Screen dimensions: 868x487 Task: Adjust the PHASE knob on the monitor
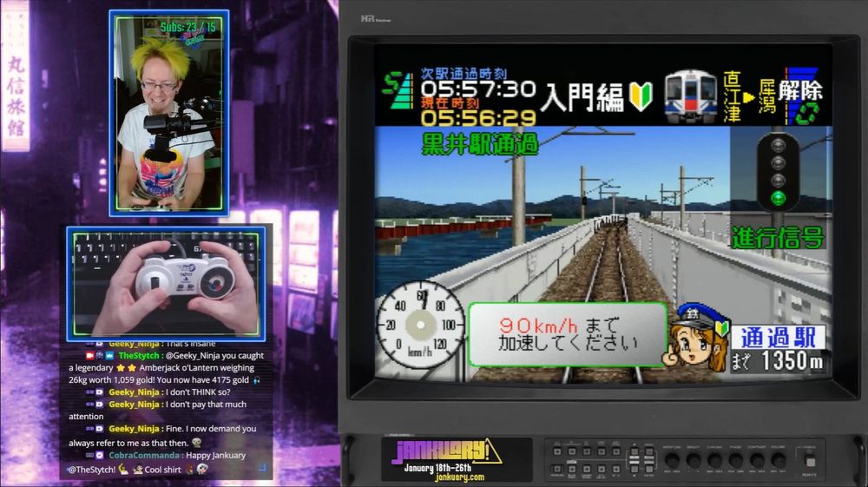(736, 460)
